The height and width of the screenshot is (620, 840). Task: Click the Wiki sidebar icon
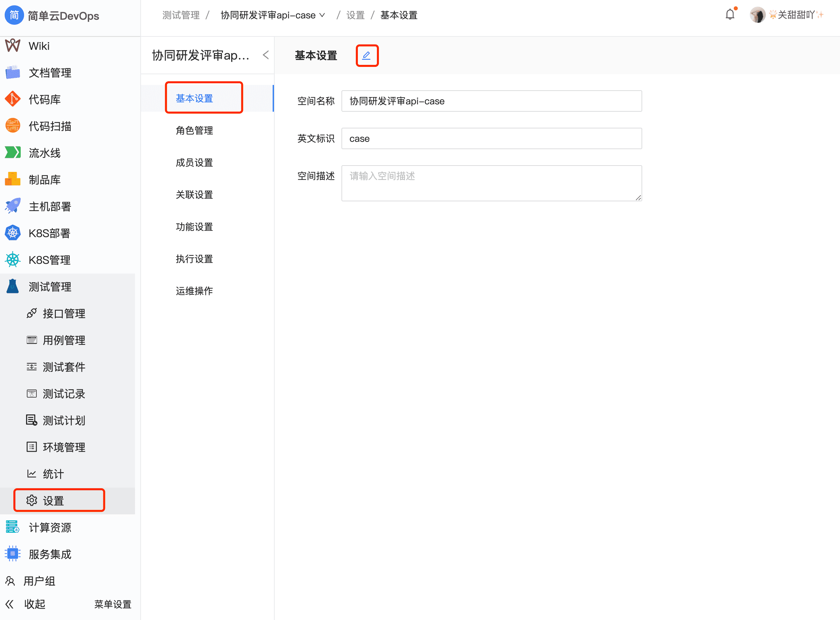point(13,46)
